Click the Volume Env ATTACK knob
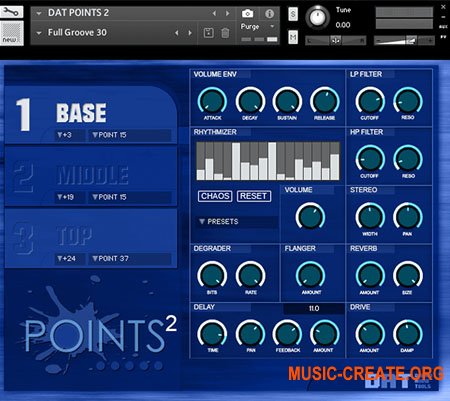 [x=212, y=101]
